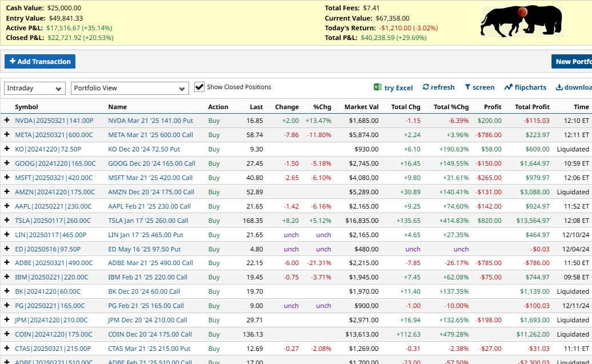This screenshot has height=364, width=592.
Task: Sort by the Symbol column header
Action: pyautogui.click(x=26, y=107)
